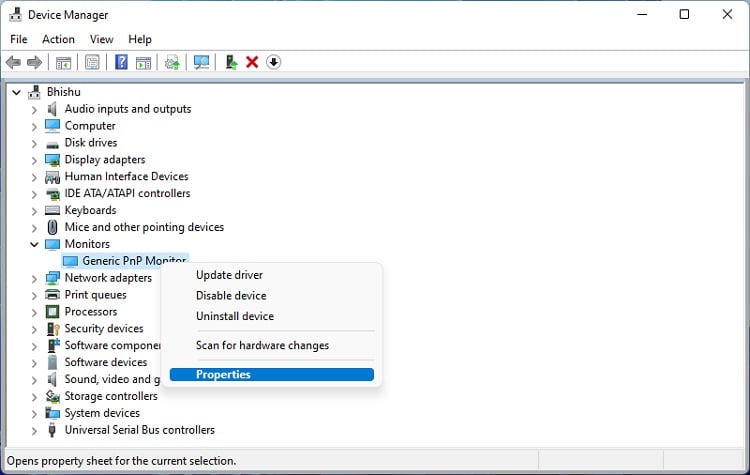This screenshot has height=475, width=750.
Task: Toggle the console tree toolbar icon
Action: tap(63, 62)
